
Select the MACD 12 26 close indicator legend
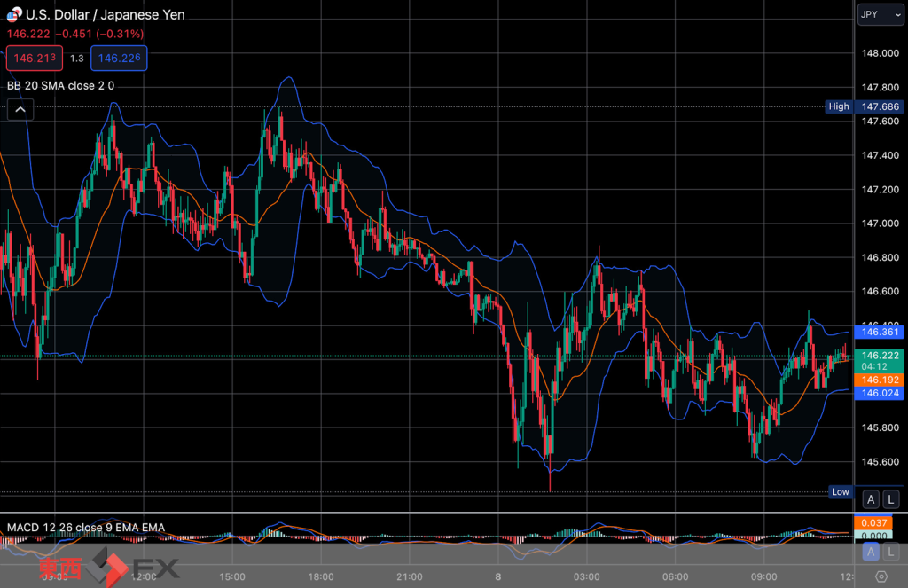[86, 527]
